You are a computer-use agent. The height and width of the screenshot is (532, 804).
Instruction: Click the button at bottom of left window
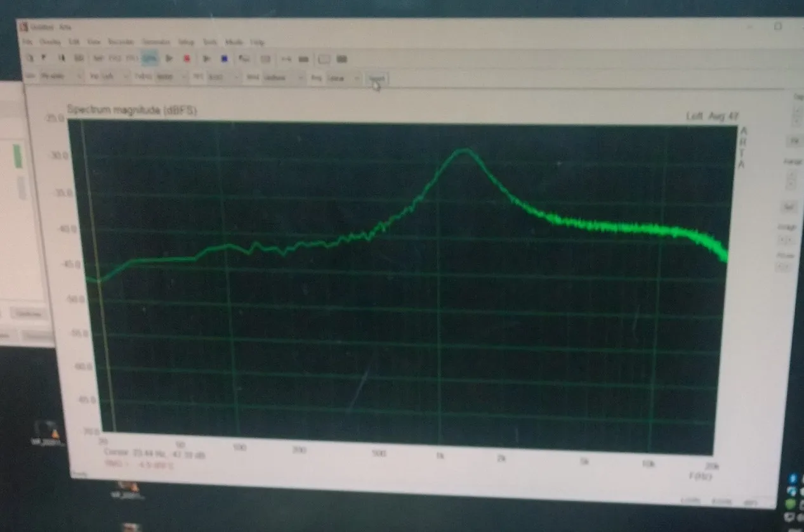pyautogui.click(x=29, y=313)
